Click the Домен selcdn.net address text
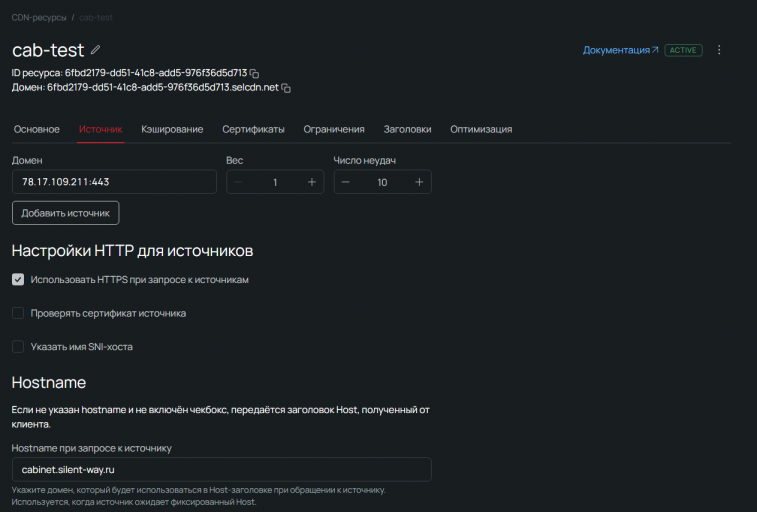The image size is (757, 512). coord(163,87)
